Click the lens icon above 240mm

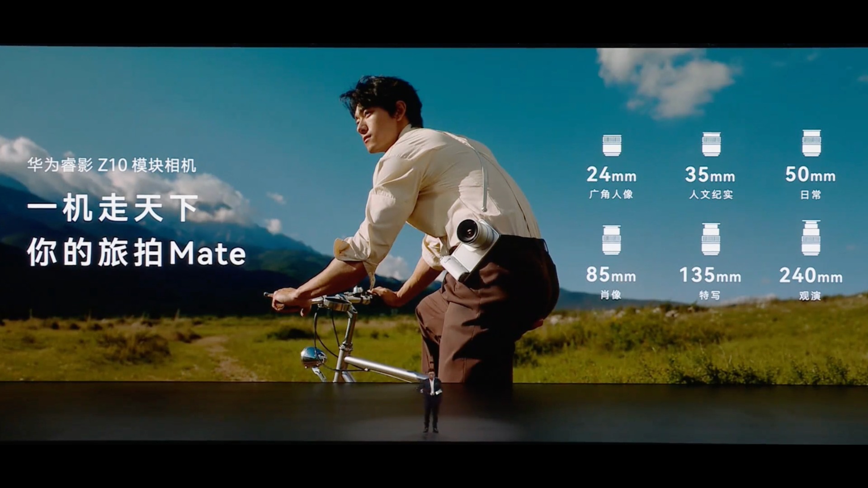811,238
